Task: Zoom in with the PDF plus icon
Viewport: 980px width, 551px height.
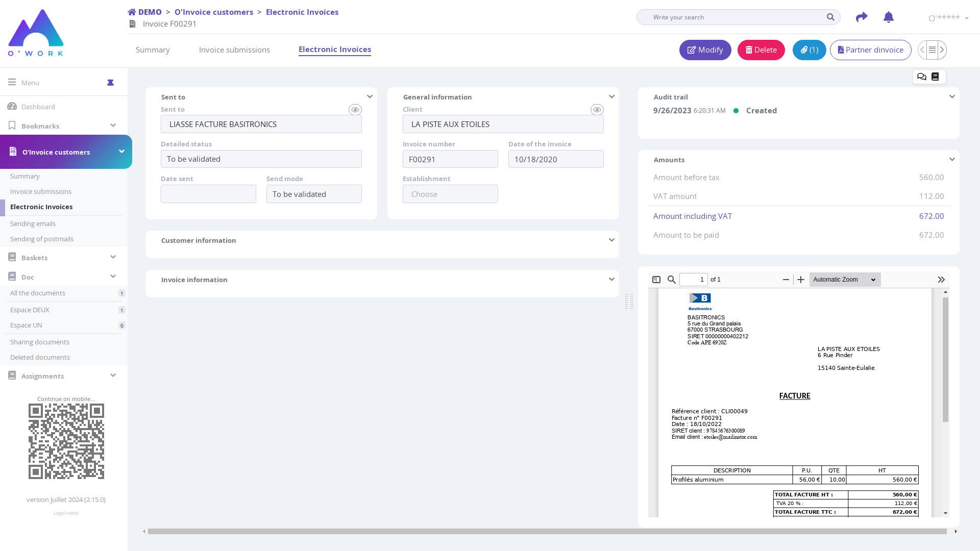Action: (x=801, y=280)
